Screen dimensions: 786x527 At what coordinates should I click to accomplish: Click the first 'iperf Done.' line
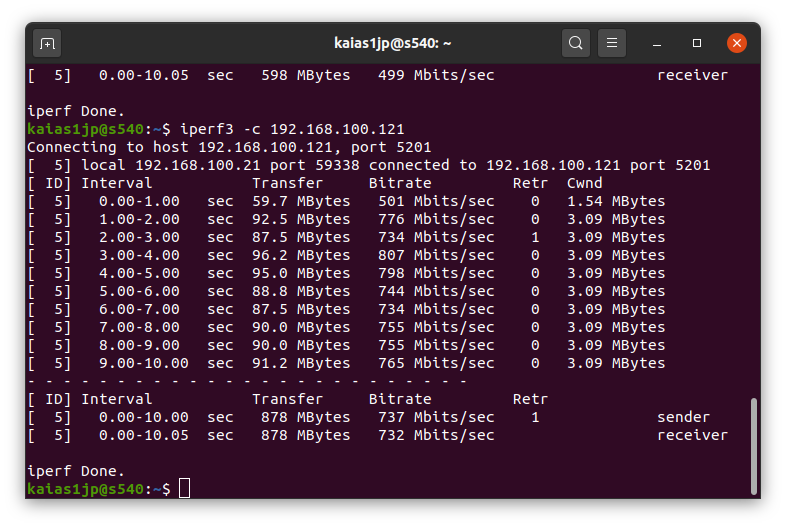tap(75, 111)
